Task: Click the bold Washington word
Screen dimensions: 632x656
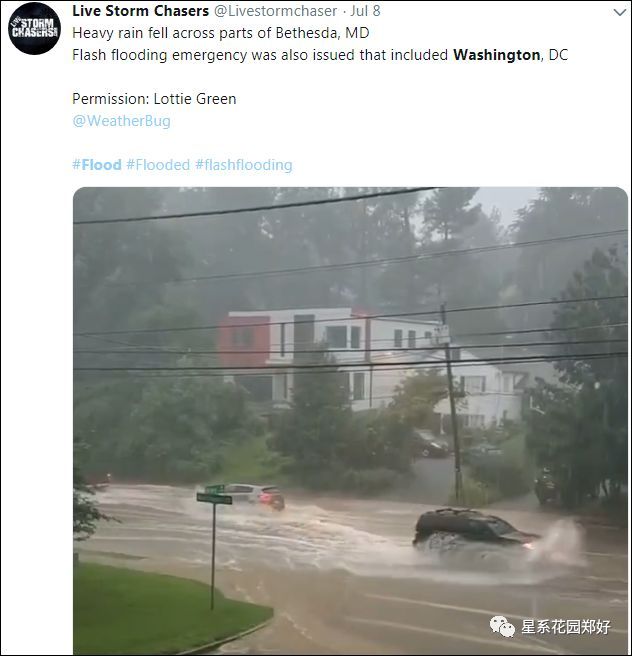Action: (x=496, y=55)
